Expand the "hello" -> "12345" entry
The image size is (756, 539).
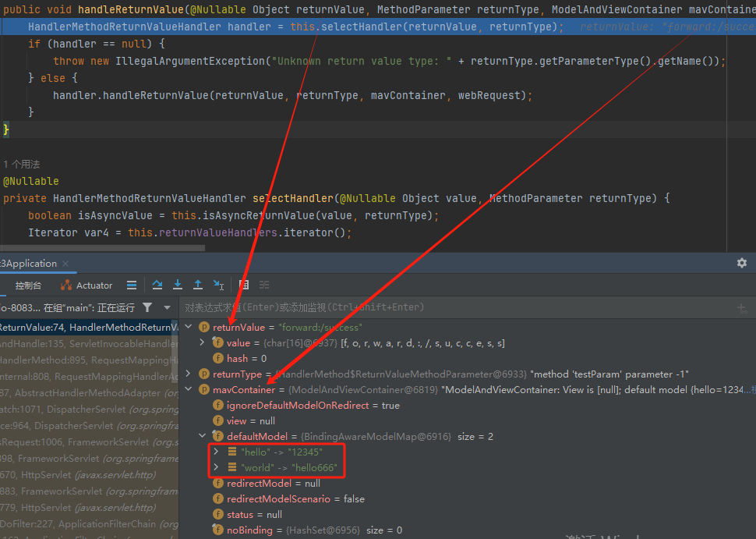coord(216,451)
